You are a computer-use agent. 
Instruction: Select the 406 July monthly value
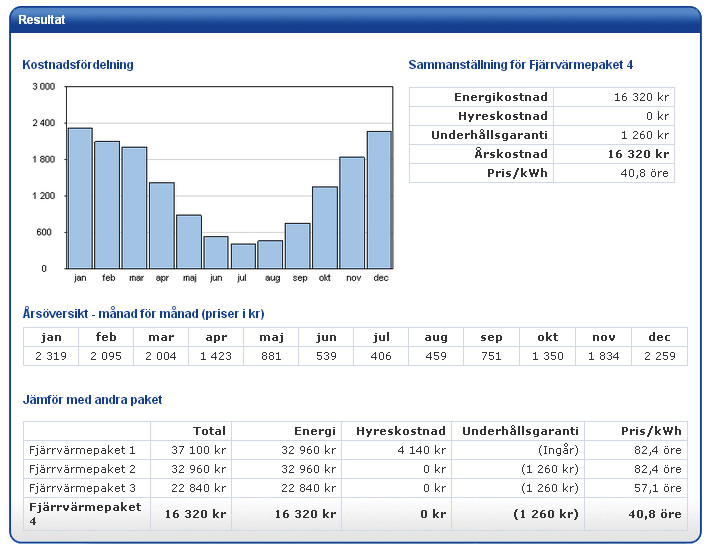[x=380, y=356]
